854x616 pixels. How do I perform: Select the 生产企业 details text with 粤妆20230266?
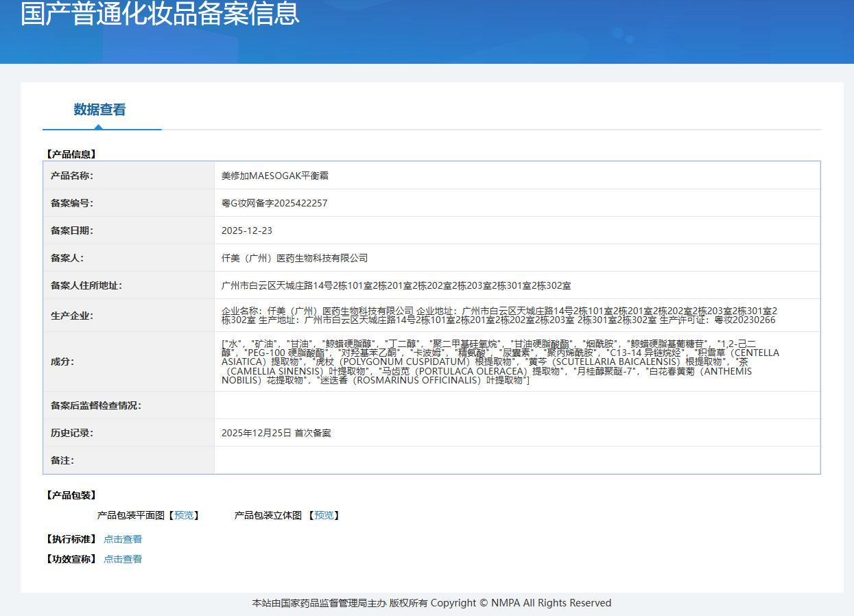[500, 316]
